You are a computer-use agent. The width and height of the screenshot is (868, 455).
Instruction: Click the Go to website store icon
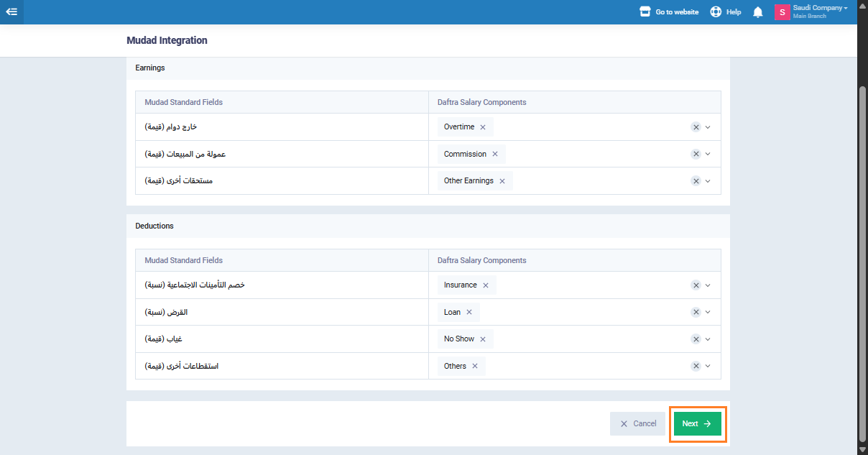(645, 12)
